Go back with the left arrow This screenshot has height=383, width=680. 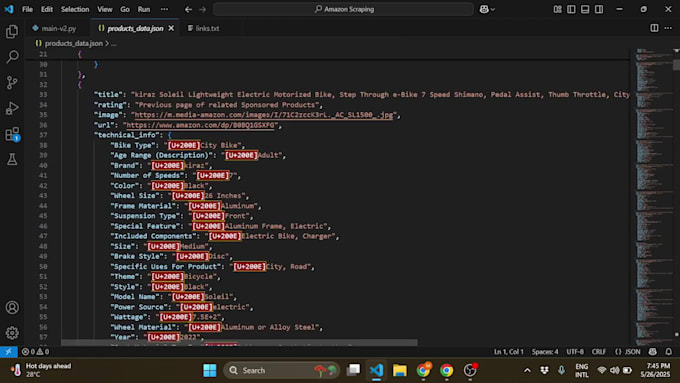pos(188,9)
